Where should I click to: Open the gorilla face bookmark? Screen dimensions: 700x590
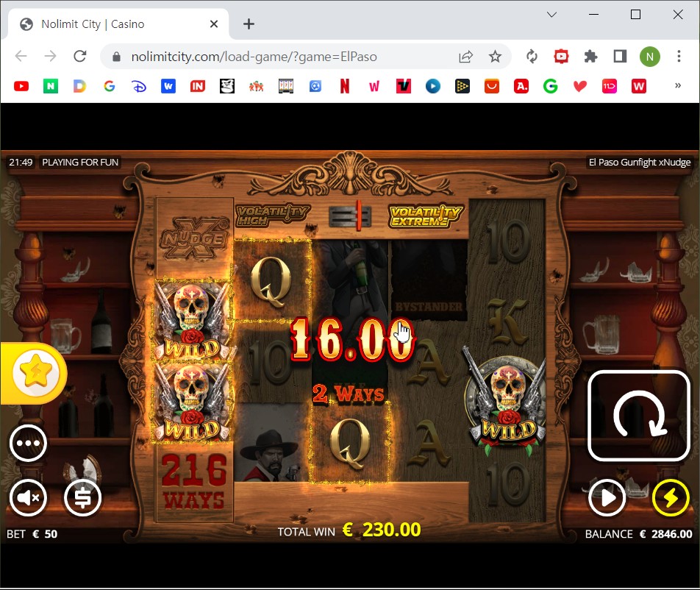point(227,86)
